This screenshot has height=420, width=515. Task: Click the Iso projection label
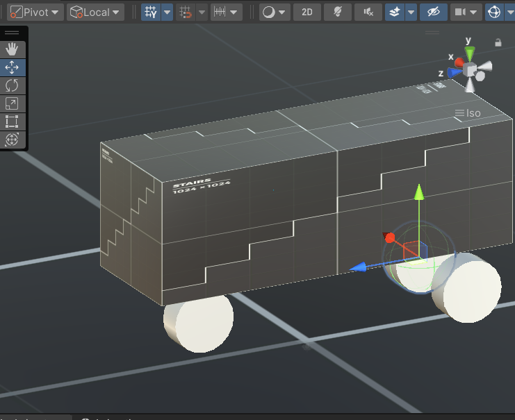pyautogui.click(x=473, y=113)
